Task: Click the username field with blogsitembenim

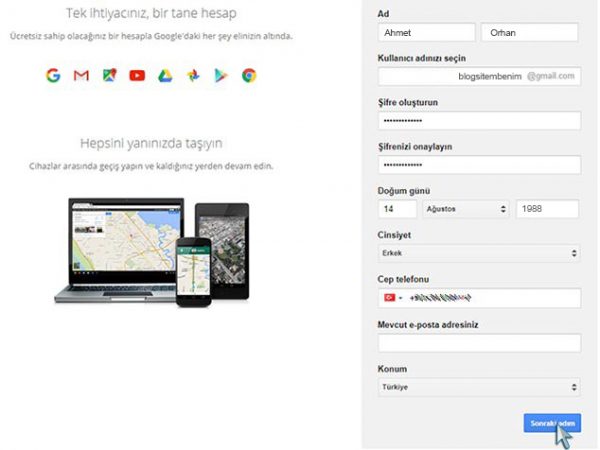Action: coord(479,76)
